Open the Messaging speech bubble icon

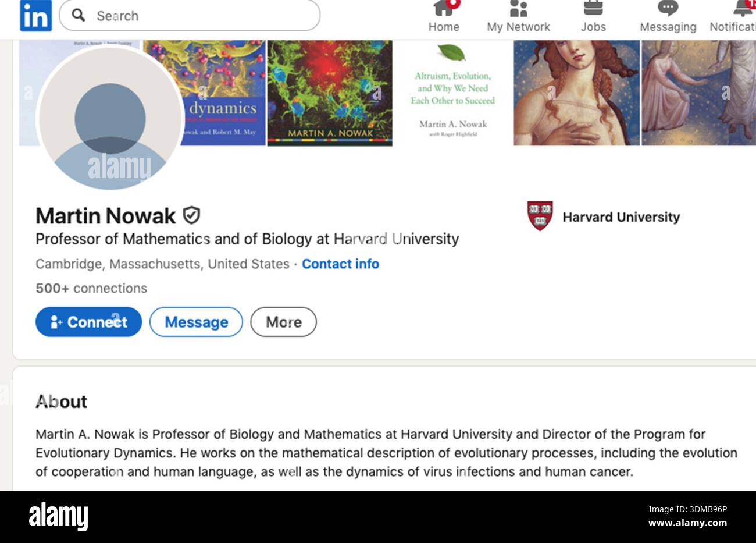pyautogui.click(x=668, y=8)
